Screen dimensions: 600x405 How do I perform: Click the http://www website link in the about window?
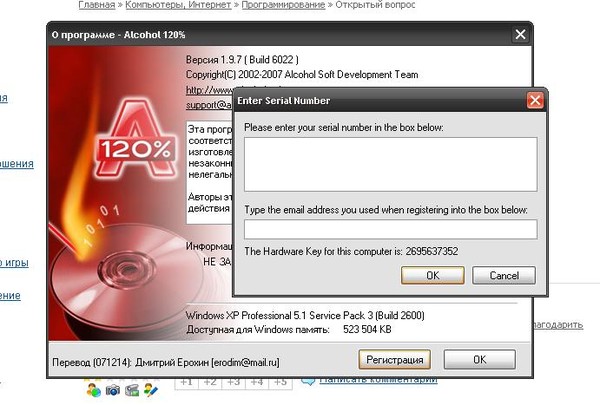coord(209,90)
